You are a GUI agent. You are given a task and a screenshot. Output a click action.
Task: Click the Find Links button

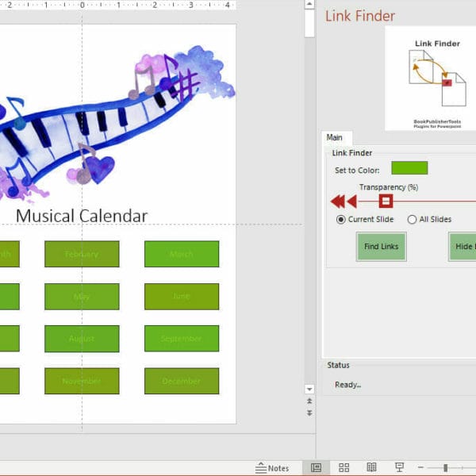pos(381,247)
